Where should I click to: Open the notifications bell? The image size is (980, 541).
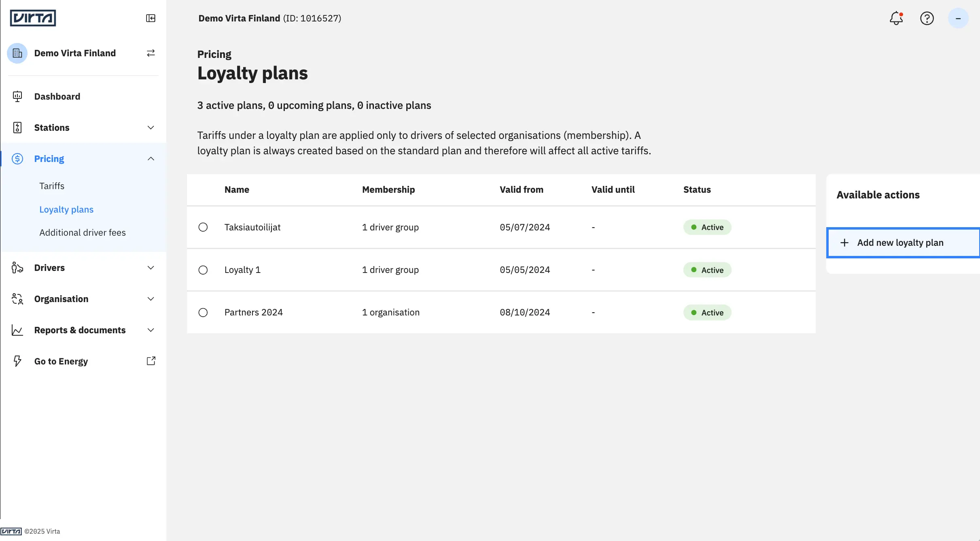[896, 18]
